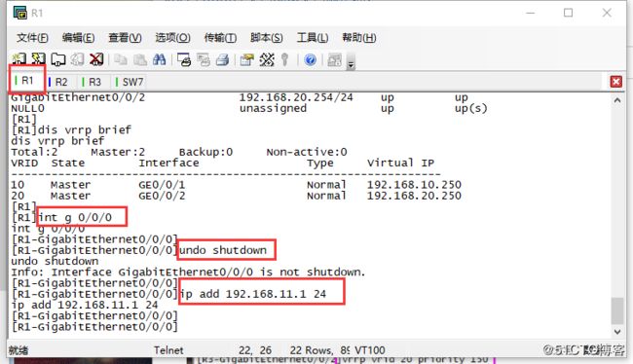Click IP address 192.168.20.254/24
Image resolution: width=633 pixels, height=364 pixels.
pos(296,97)
